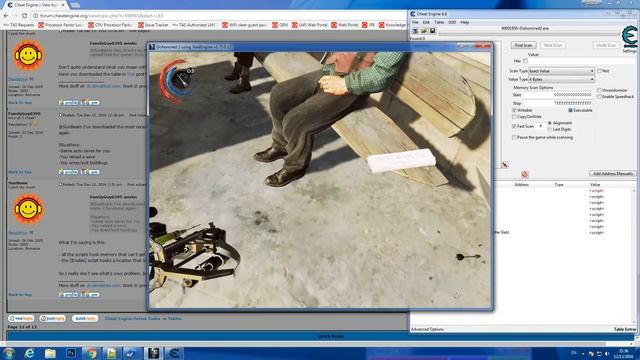Screen dimensions: 640x360
Task: Reload the forum page in Chrome
Action: tap(24, 16)
